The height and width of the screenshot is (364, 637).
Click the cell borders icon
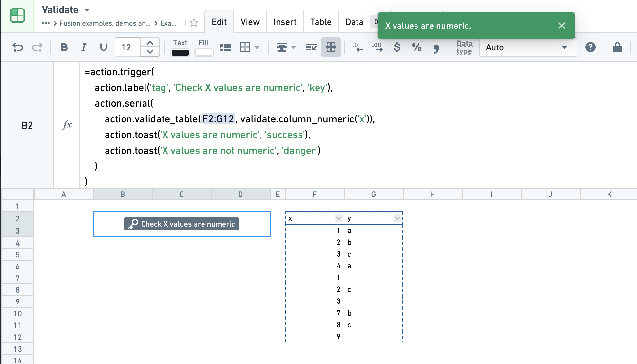(x=245, y=47)
